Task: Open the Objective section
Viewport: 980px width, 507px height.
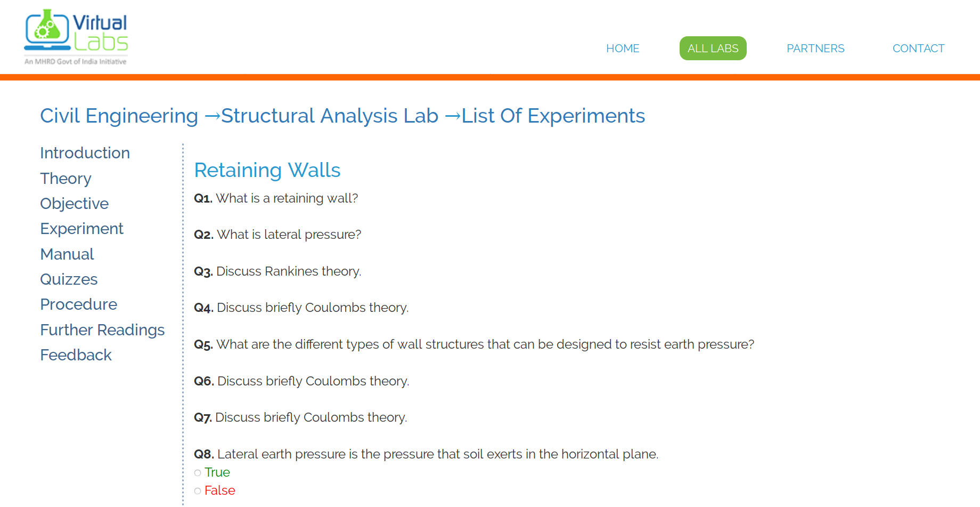Action: tap(74, 204)
